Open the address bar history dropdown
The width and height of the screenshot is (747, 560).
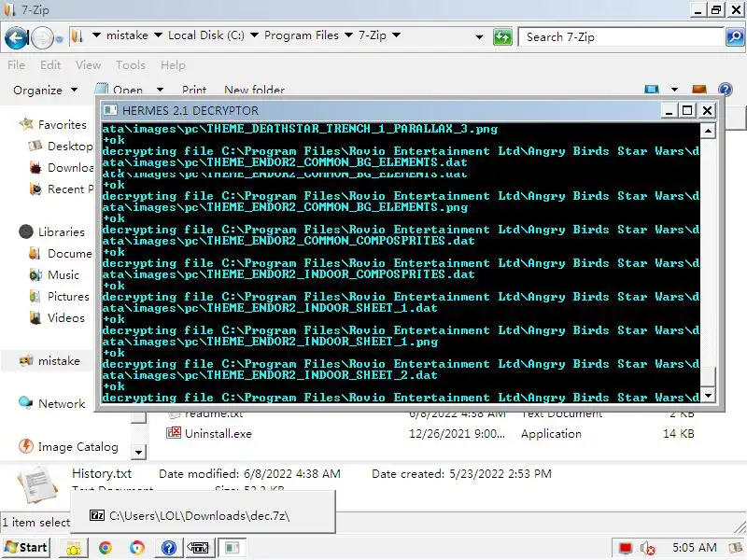(479, 36)
